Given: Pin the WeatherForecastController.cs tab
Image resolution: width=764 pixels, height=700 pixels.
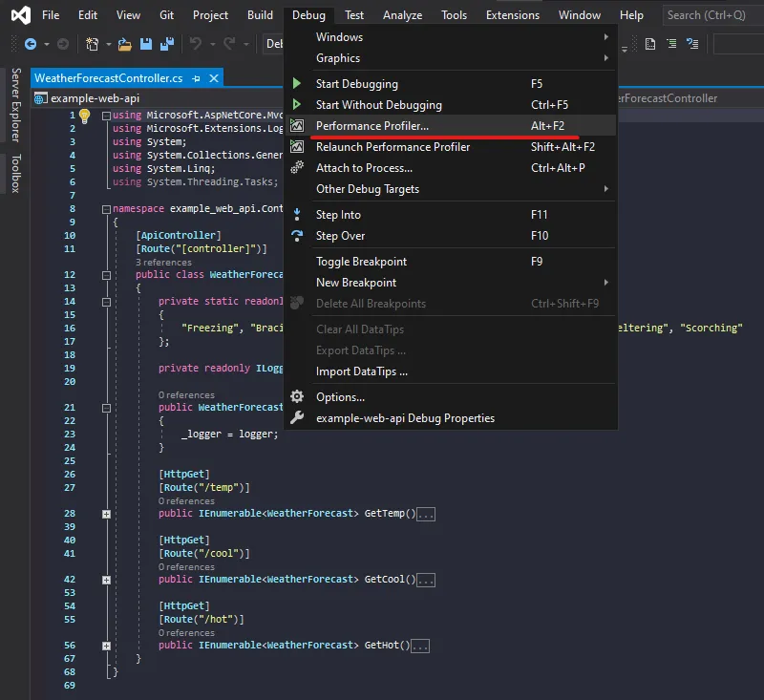Looking at the screenshot, I should coord(196,78).
